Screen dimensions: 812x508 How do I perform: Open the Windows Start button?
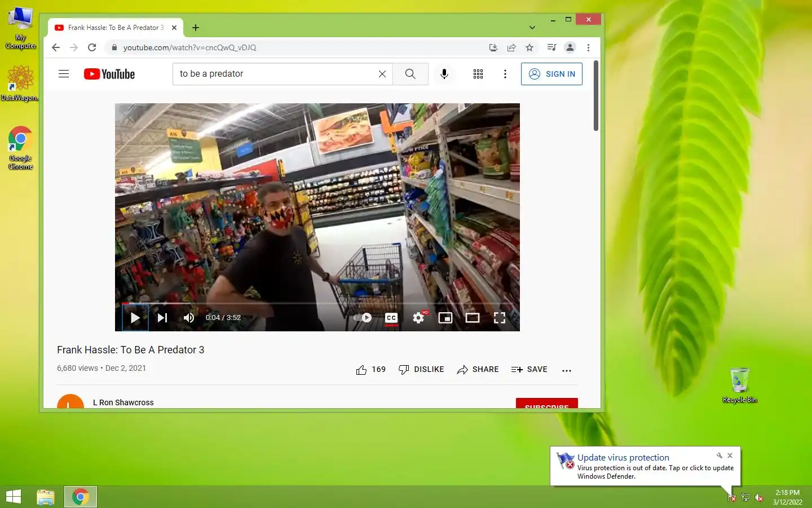tap(14, 497)
